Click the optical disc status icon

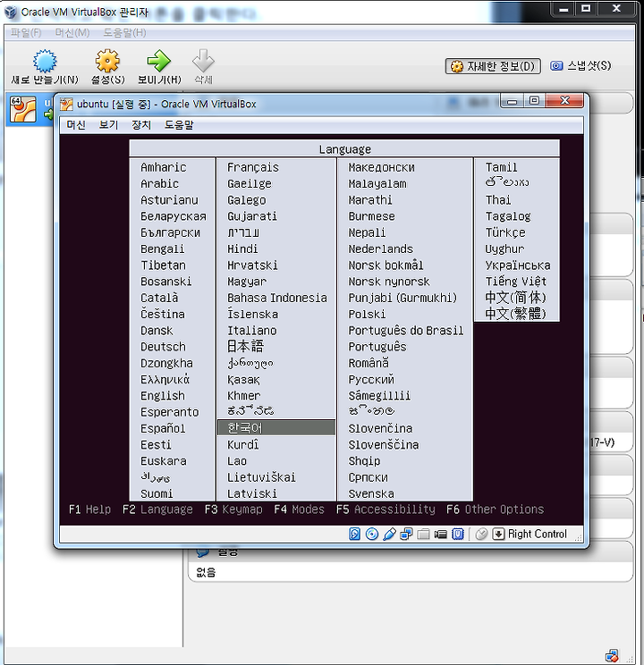tap(372, 534)
